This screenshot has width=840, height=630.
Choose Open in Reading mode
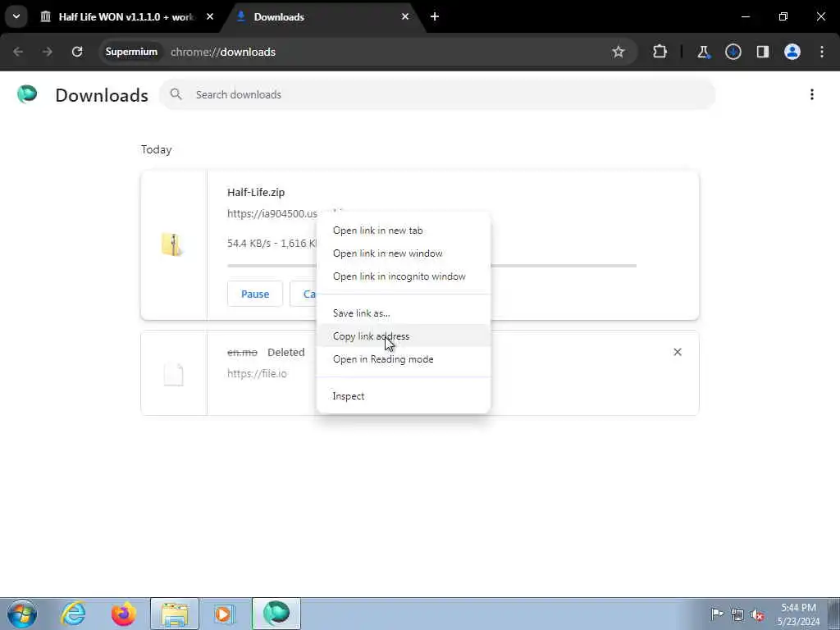[x=404, y=359]
